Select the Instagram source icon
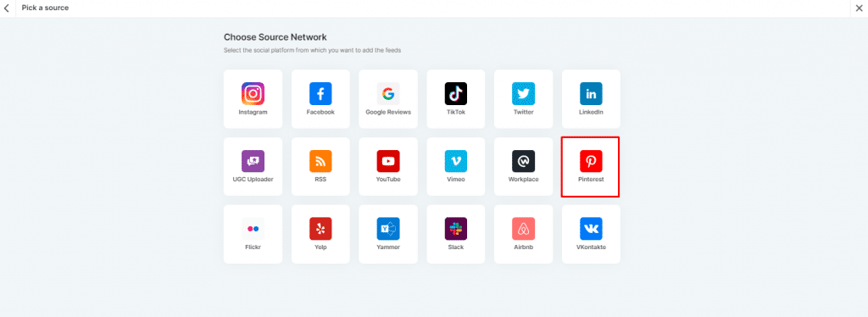The height and width of the screenshot is (317, 868). [x=253, y=93]
